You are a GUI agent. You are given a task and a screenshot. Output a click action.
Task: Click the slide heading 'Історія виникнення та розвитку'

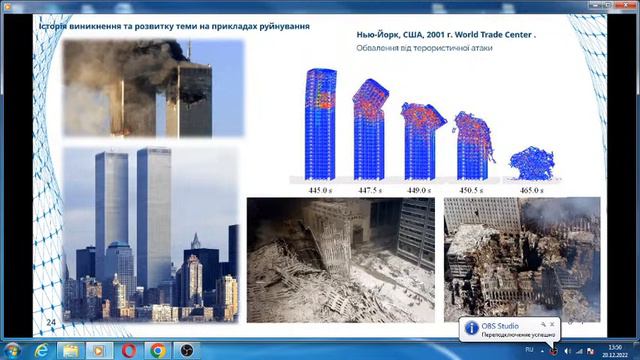174,26
